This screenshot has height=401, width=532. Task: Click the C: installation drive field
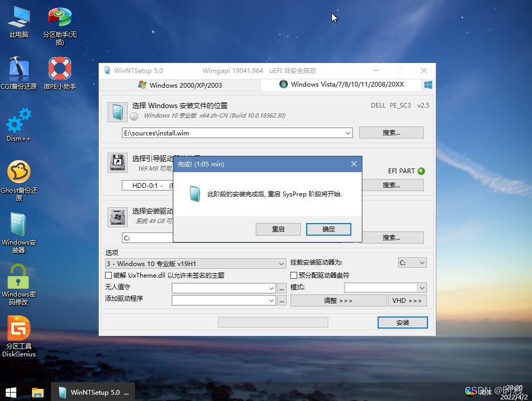click(148, 238)
